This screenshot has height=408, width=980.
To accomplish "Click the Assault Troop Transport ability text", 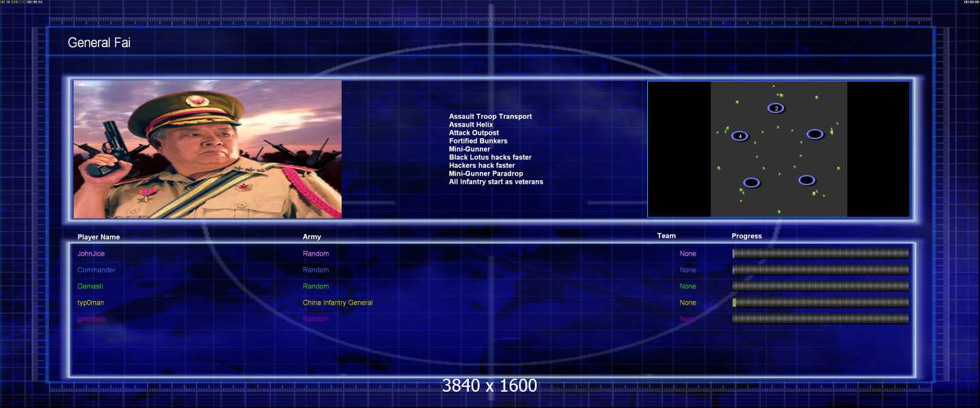I will [490, 116].
